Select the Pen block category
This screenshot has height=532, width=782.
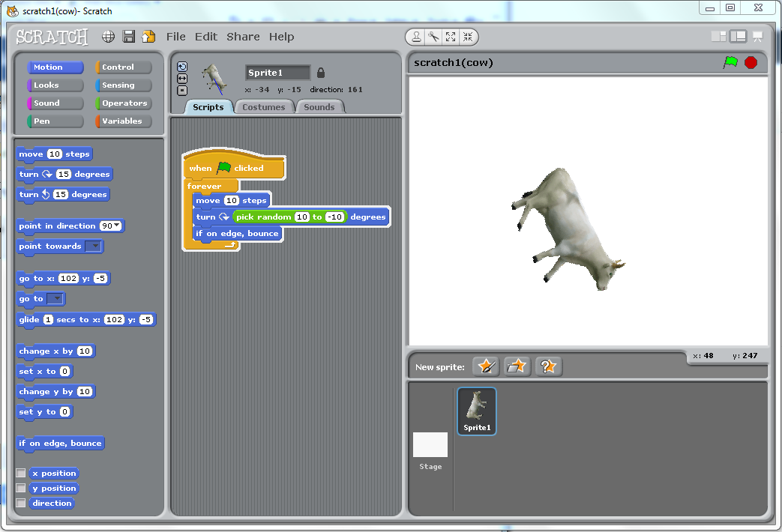point(55,121)
